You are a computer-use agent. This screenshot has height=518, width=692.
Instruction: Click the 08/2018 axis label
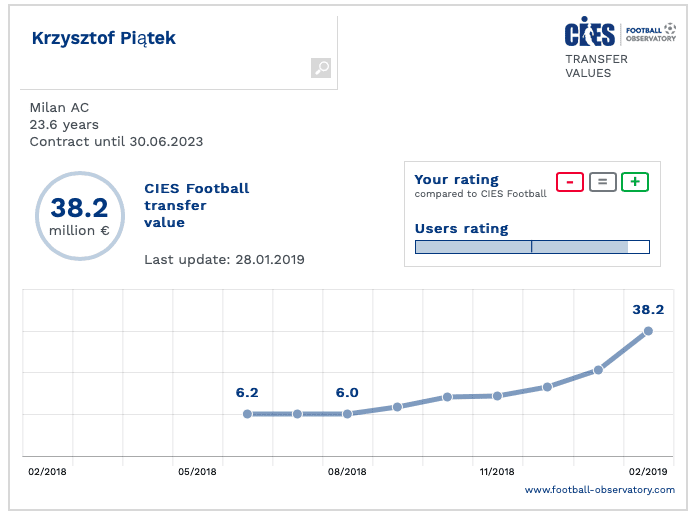[x=347, y=470]
